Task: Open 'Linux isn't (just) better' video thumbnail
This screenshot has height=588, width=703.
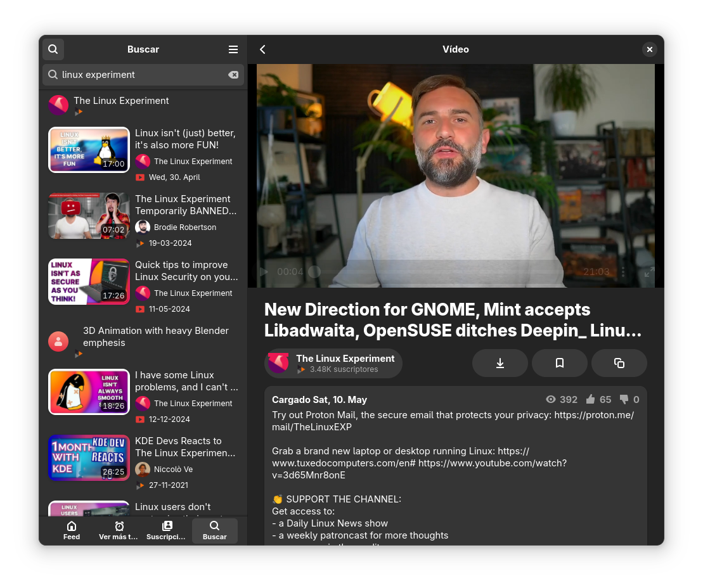Action: click(x=89, y=150)
